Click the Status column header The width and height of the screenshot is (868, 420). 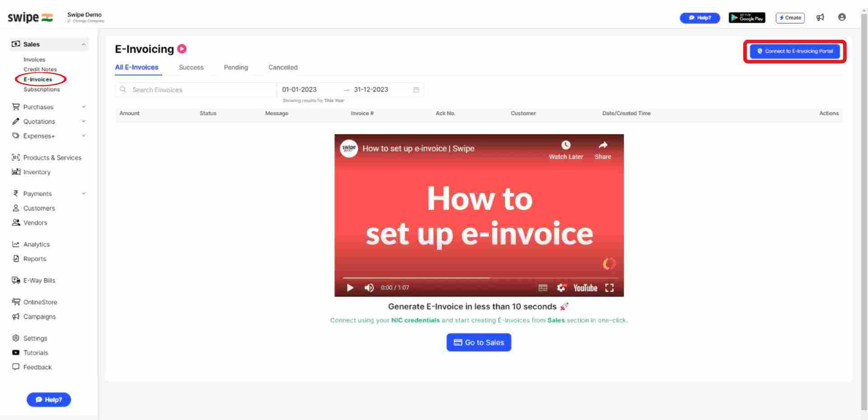(208, 113)
